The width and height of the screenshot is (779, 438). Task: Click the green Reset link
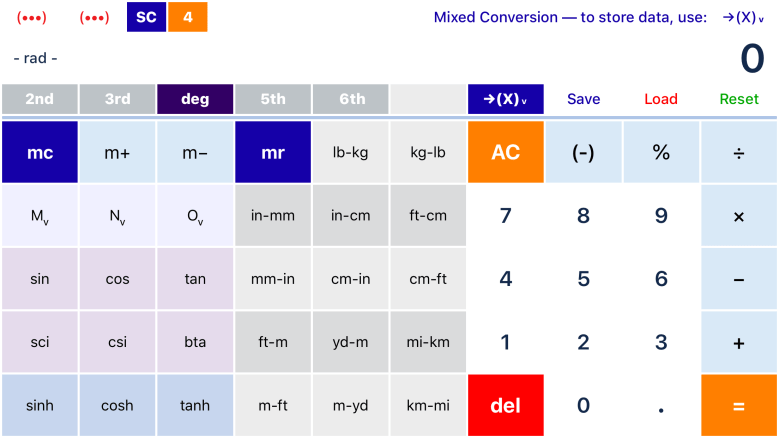(x=739, y=99)
